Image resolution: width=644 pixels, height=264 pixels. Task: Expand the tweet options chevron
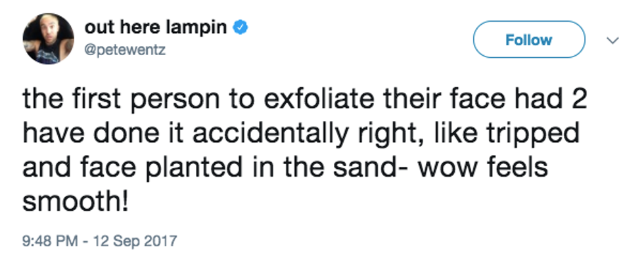pos(612,40)
